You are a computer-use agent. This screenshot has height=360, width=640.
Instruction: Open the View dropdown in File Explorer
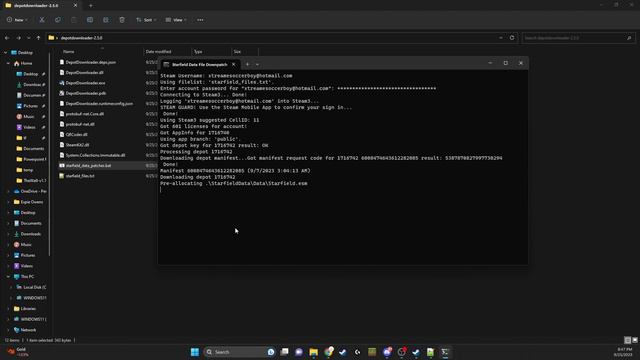pyautogui.click(x=176, y=20)
